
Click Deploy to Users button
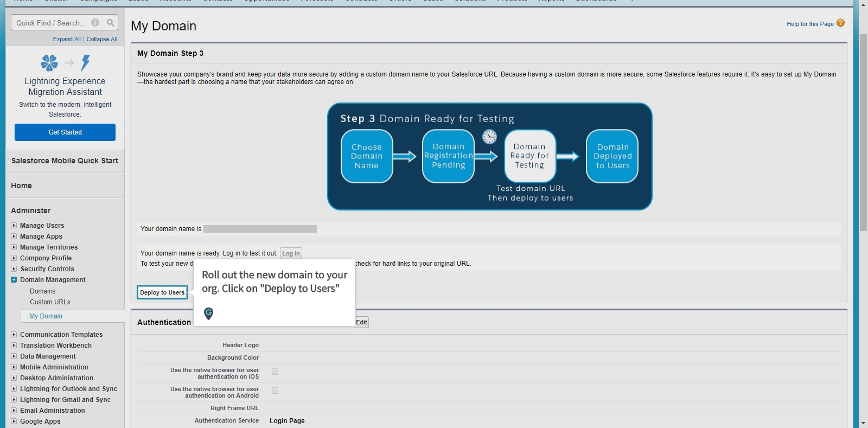tap(162, 292)
